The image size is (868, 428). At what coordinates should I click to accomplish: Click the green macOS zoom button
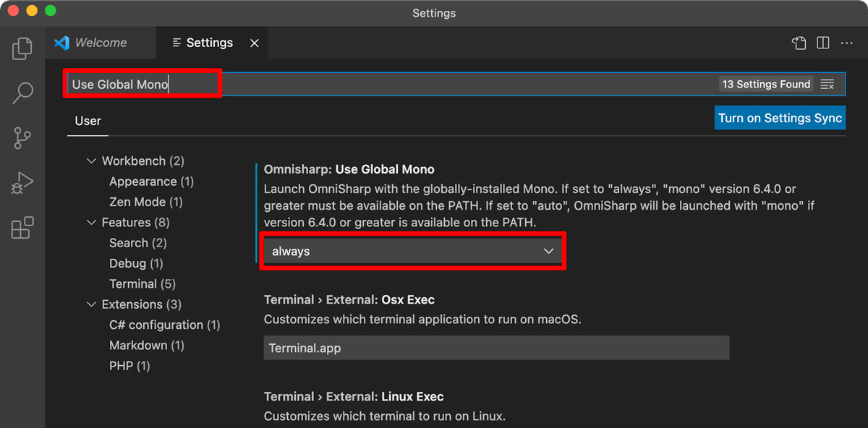[x=50, y=11]
